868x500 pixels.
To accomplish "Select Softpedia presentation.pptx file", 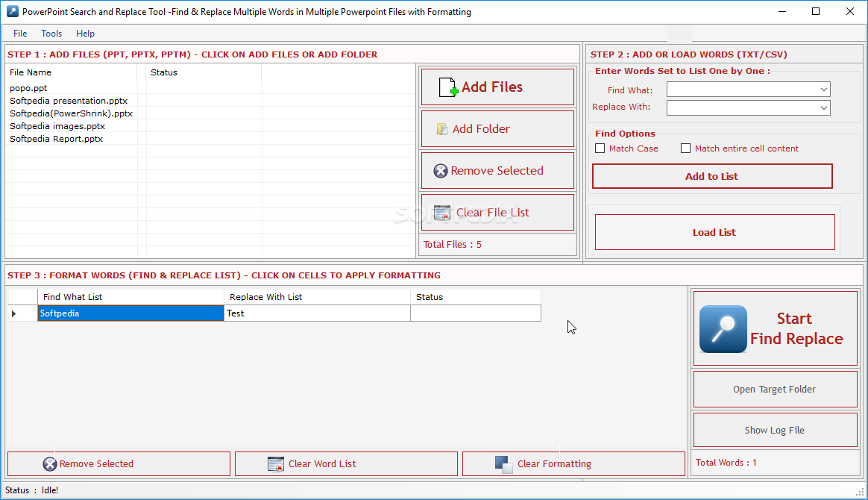I will click(69, 101).
